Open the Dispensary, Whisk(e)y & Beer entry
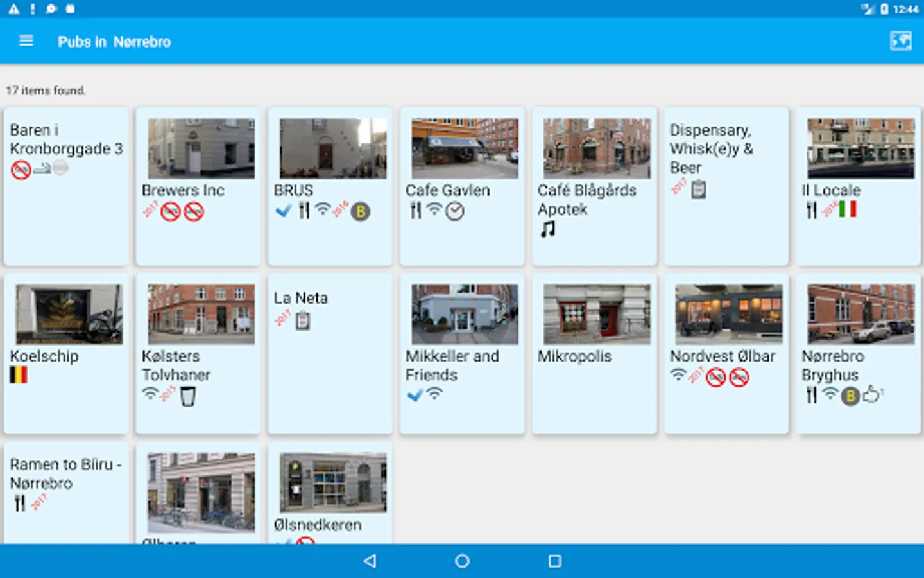 pyautogui.click(x=726, y=186)
